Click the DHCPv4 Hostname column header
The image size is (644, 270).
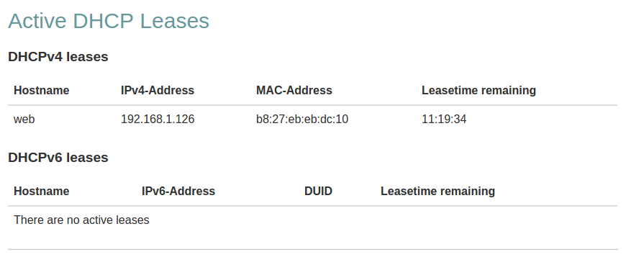coord(42,91)
